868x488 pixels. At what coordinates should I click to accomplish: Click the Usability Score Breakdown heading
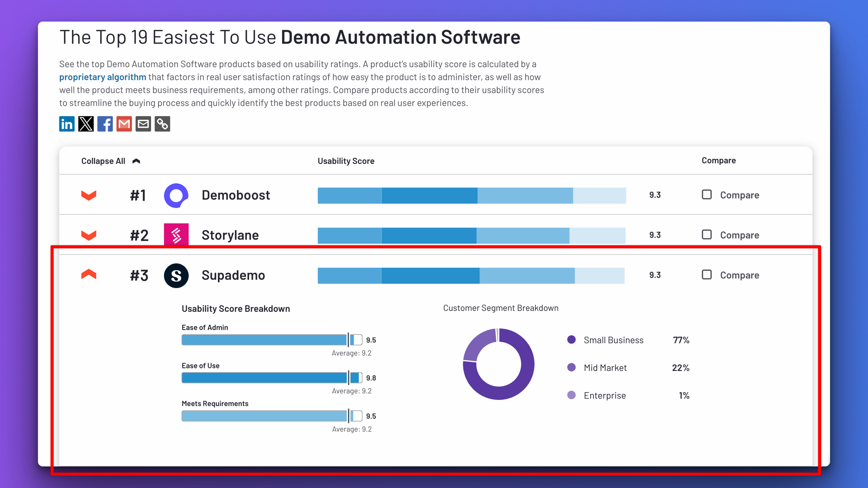(236, 309)
